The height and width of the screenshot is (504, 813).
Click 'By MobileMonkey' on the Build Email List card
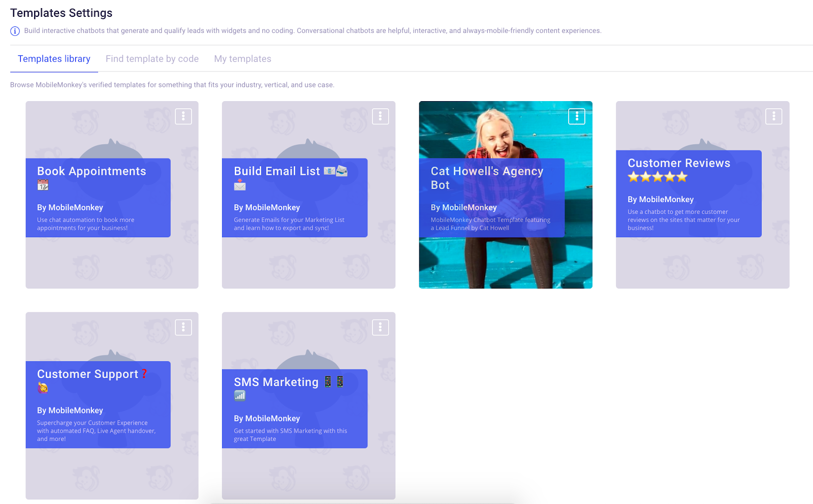267,208
